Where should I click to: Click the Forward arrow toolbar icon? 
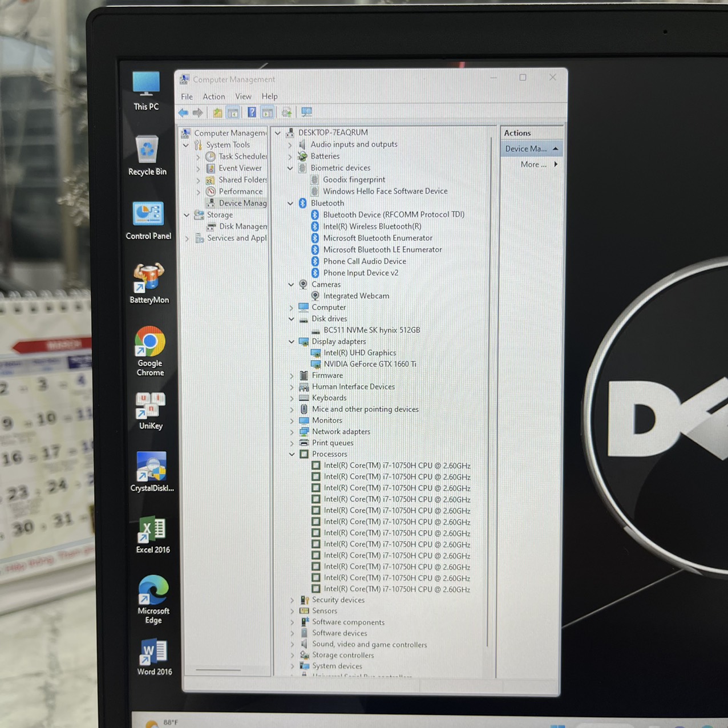pyautogui.click(x=197, y=112)
